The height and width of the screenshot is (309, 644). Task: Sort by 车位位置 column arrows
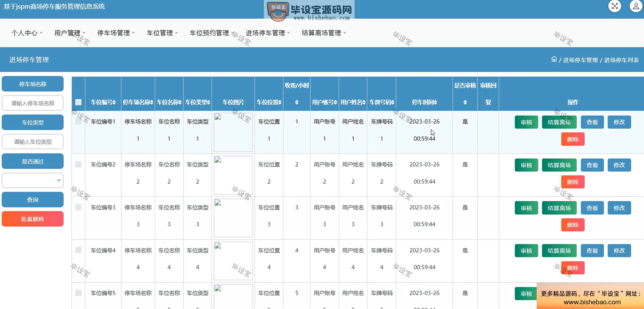[280, 102]
